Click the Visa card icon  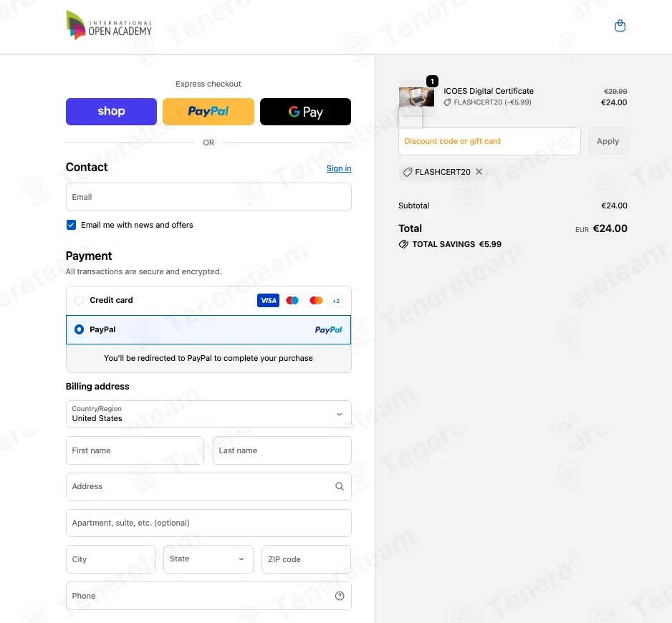(268, 300)
